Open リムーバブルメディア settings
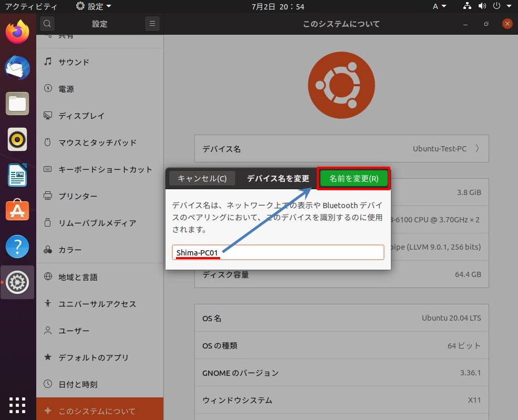This screenshot has width=518, height=420. [100, 223]
